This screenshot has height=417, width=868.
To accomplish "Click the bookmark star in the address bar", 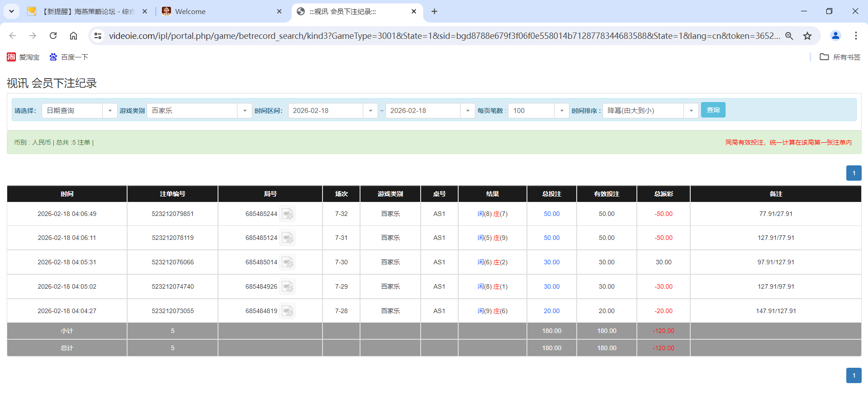I will pyautogui.click(x=808, y=36).
